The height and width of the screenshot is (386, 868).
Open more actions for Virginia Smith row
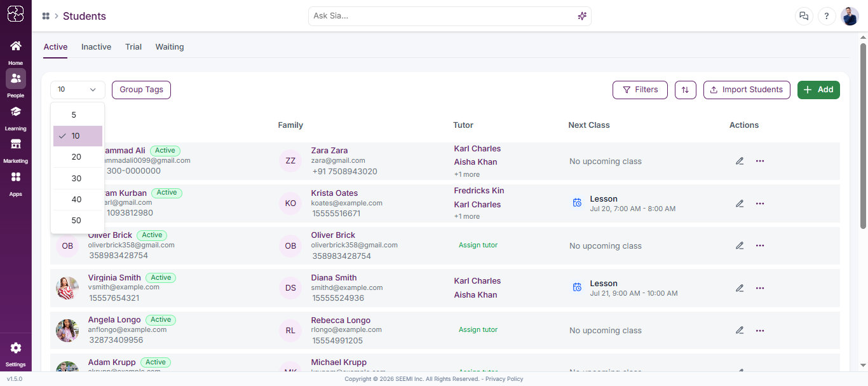coord(760,288)
